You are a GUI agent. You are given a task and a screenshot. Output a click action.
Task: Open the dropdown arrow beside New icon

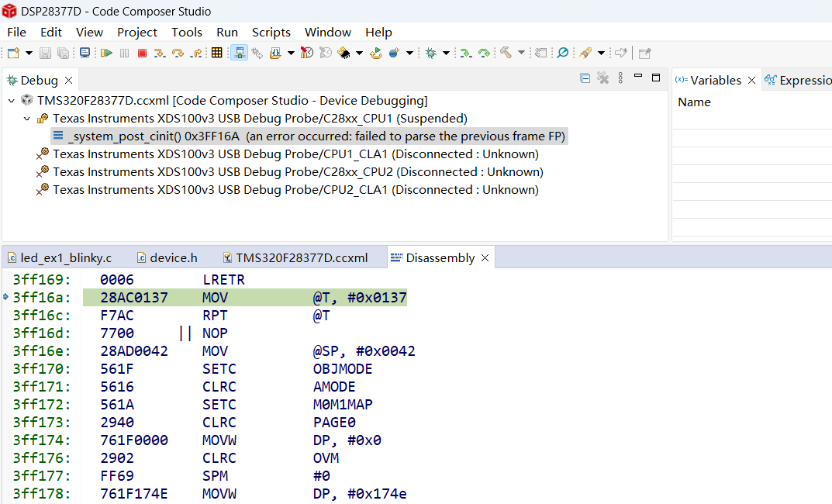[x=29, y=53]
